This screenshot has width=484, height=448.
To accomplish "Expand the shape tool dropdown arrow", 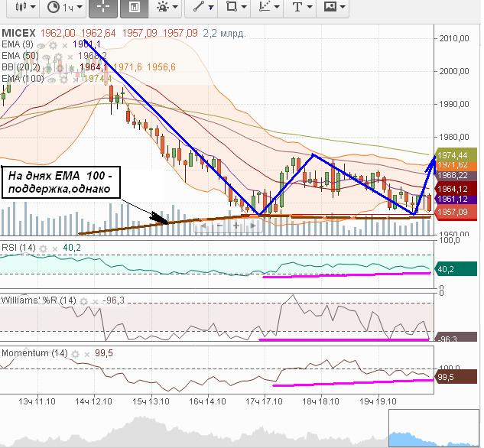I will 244,7.
